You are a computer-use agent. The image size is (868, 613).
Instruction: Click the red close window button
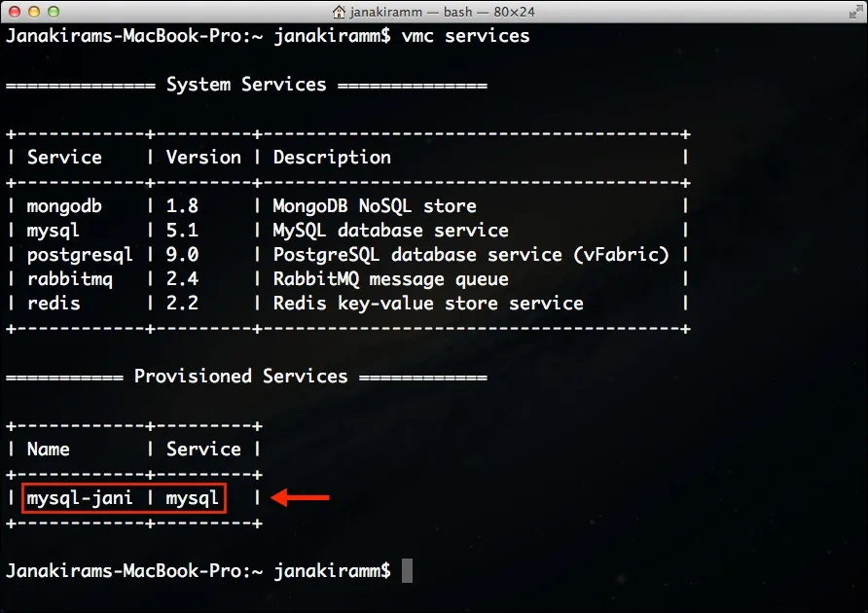coord(15,12)
